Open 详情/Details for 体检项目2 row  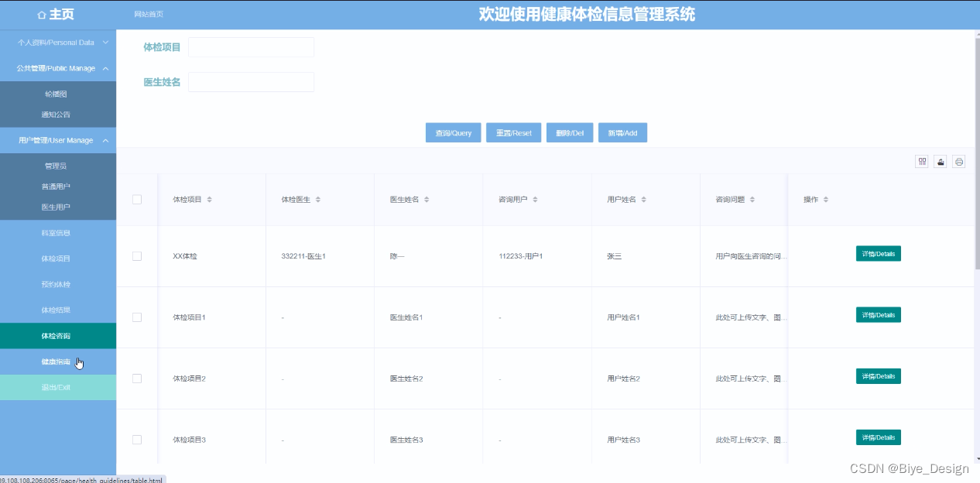(879, 376)
